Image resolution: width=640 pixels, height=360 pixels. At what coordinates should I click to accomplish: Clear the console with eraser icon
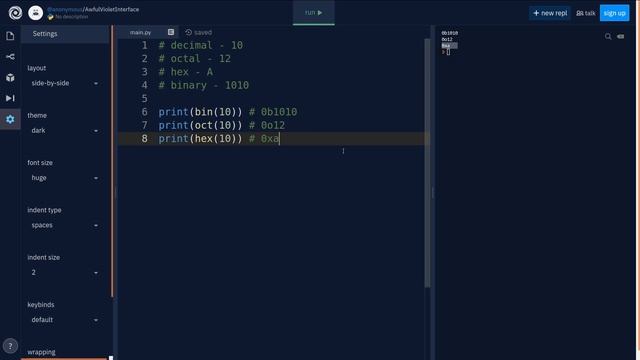click(x=620, y=36)
